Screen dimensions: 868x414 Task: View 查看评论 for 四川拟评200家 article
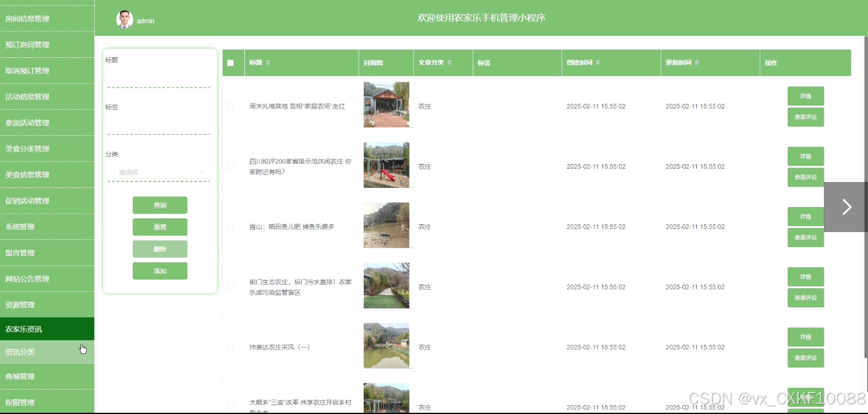pyautogui.click(x=805, y=177)
